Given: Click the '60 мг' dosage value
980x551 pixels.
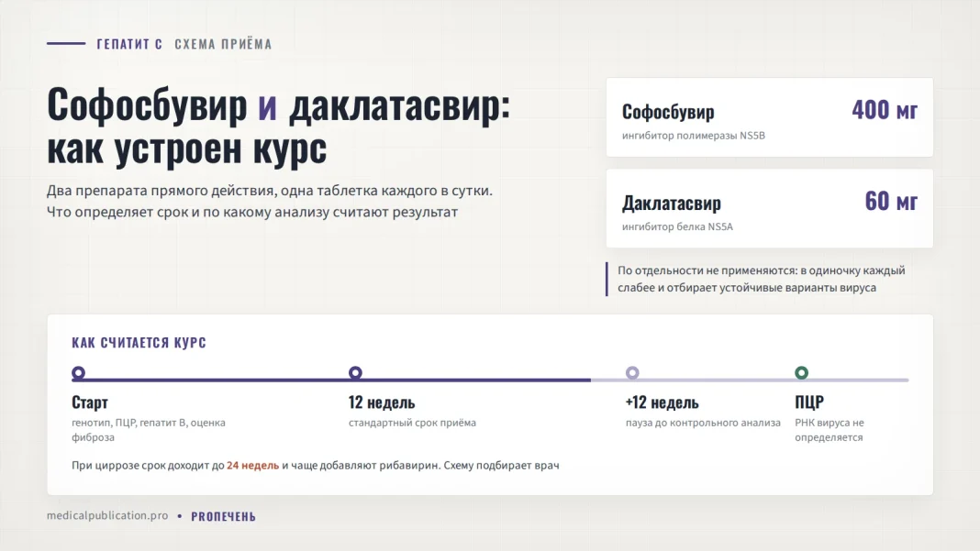Looking at the screenshot, I should tap(891, 202).
